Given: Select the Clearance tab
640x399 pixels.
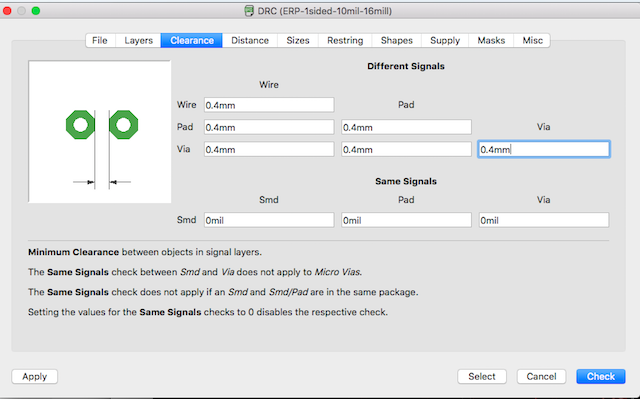Looking at the screenshot, I should (192, 40).
